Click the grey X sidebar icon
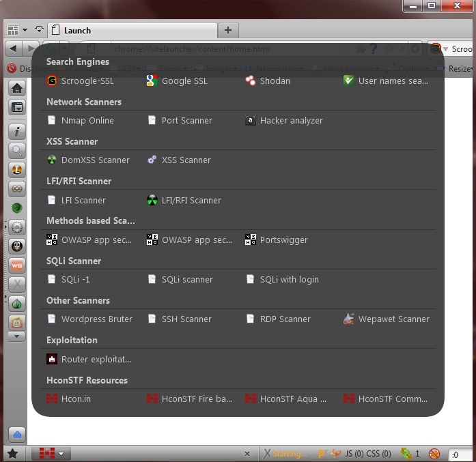The width and height of the screenshot is (476, 462). 17,285
